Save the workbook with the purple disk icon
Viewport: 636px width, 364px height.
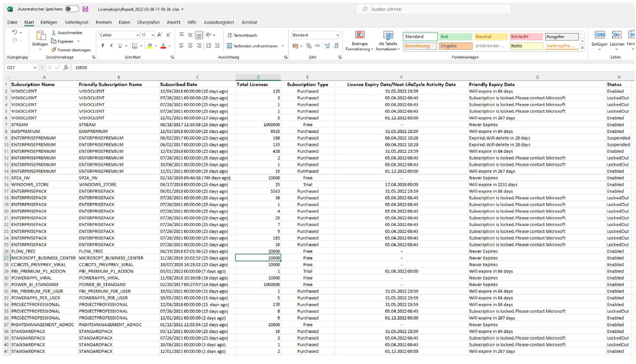tap(85, 9)
